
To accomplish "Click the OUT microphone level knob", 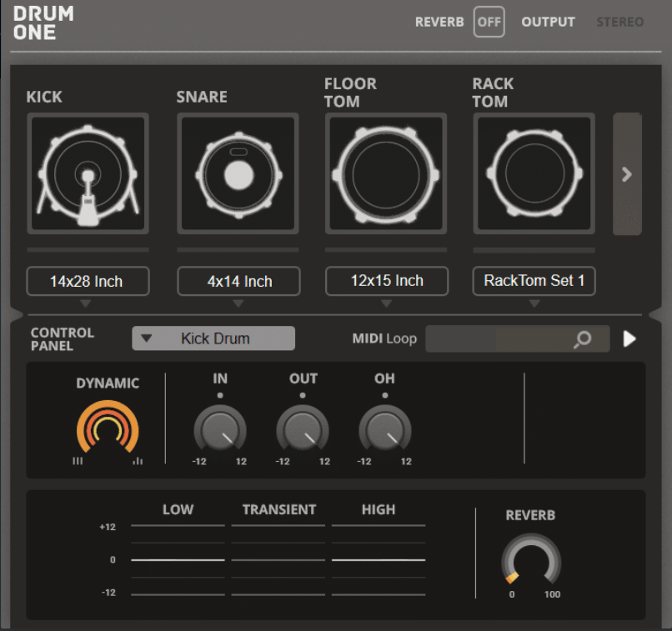I will [303, 429].
